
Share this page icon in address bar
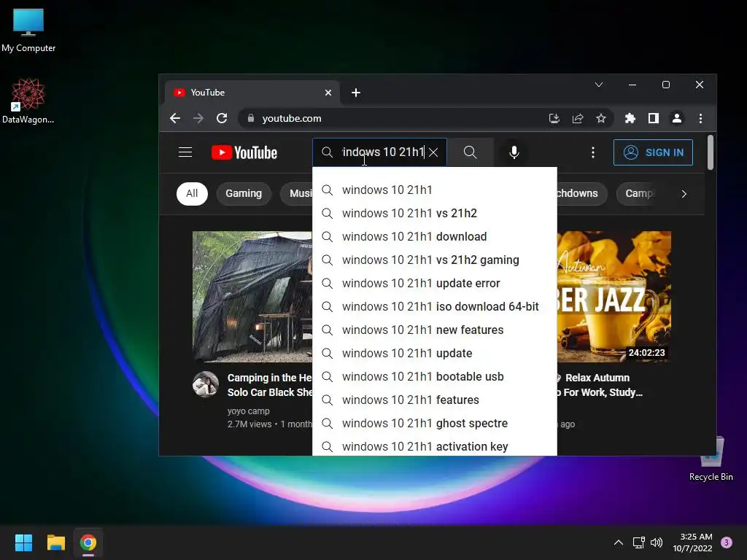click(x=578, y=118)
